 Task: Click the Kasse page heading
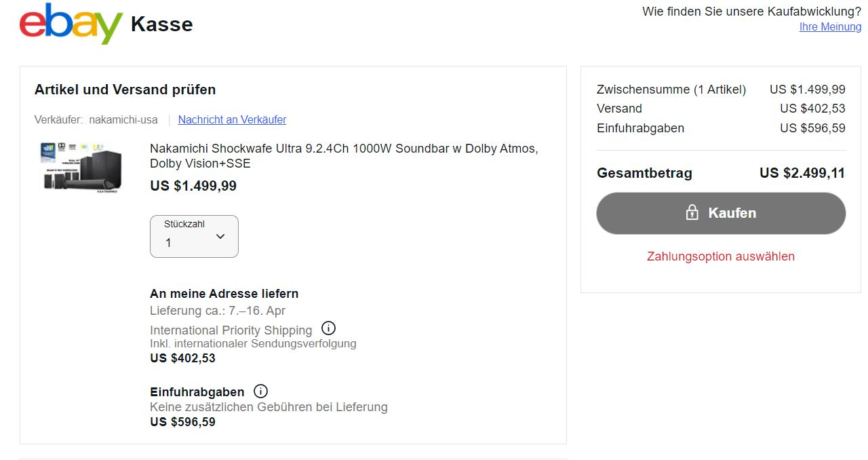[x=161, y=24]
